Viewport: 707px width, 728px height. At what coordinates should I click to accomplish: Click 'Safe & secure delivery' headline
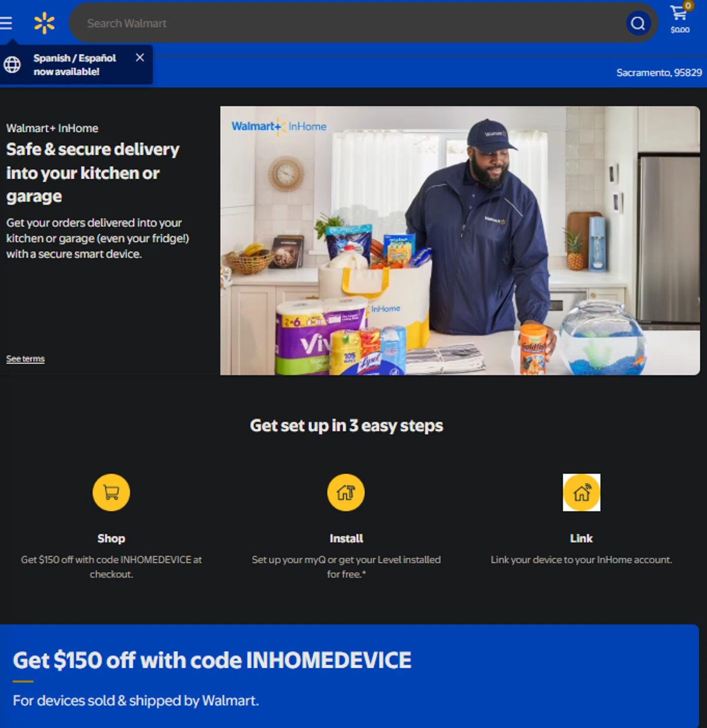click(x=93, y=172)
